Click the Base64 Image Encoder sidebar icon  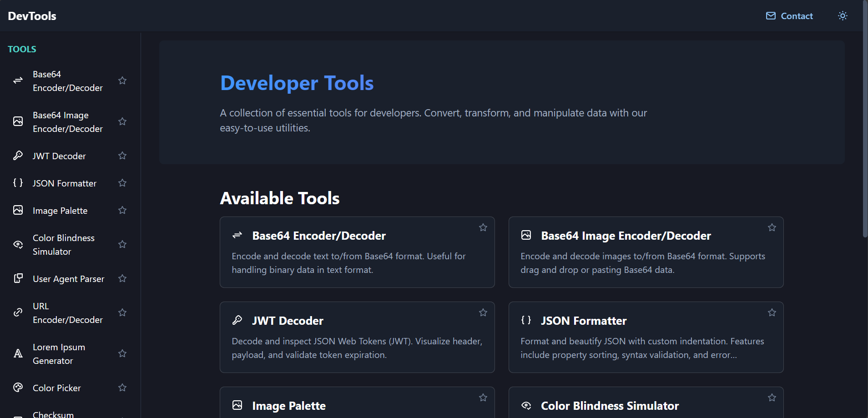pos(18,121)
